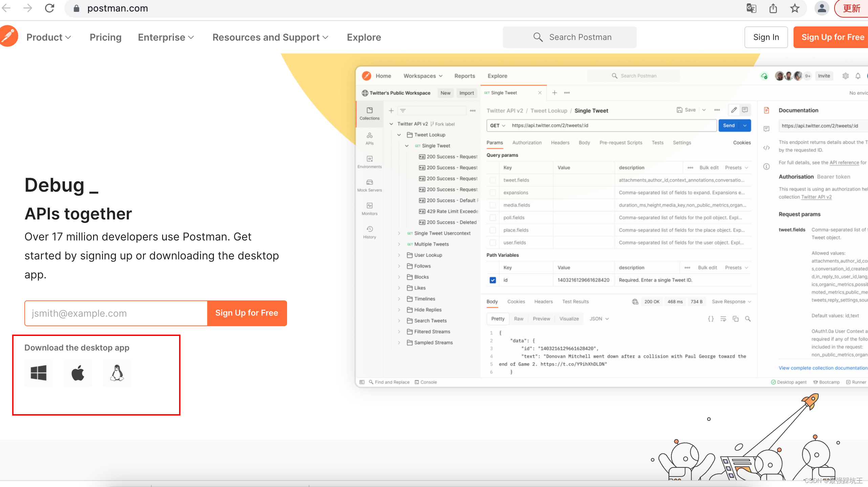
Task: Copy the response with the copy icon
Action: click(x=736, y=319)
